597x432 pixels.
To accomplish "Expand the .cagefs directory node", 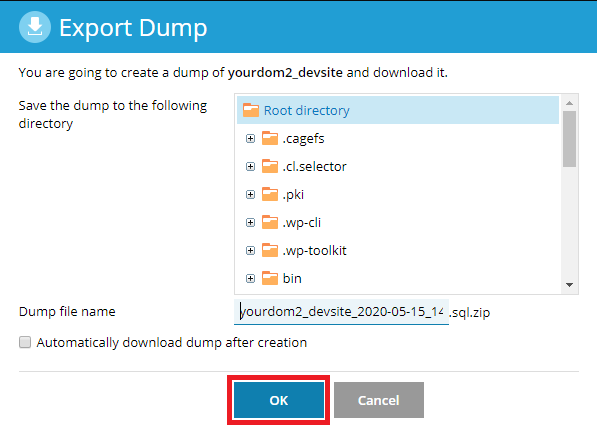I will [x=250, y=139].
